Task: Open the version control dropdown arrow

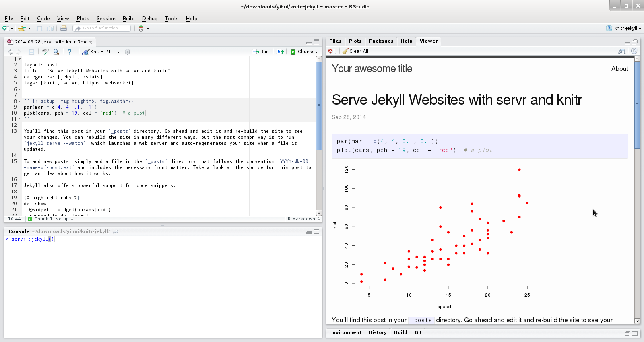Action: pyautogui.click(x=148, y=29)
